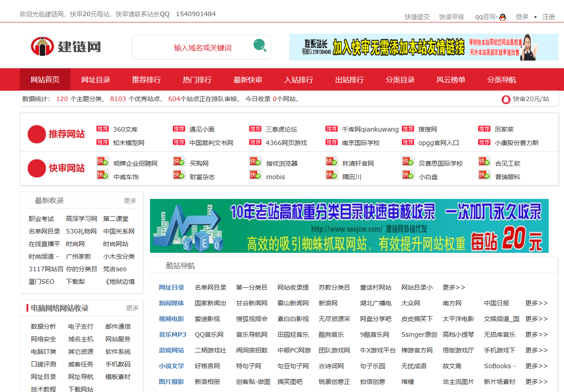Open the 新闻媒体 category link
This screenshot has height=392, width=564.
172,303
